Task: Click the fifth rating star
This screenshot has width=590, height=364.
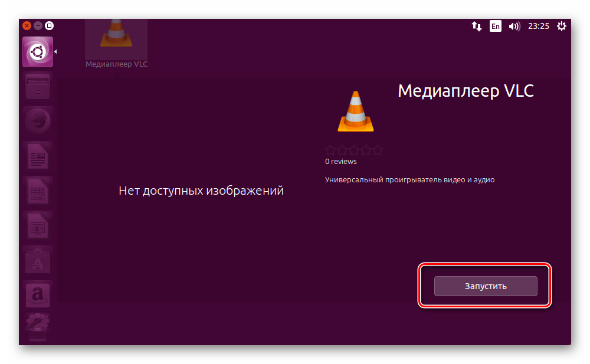Action: [378, 150]
